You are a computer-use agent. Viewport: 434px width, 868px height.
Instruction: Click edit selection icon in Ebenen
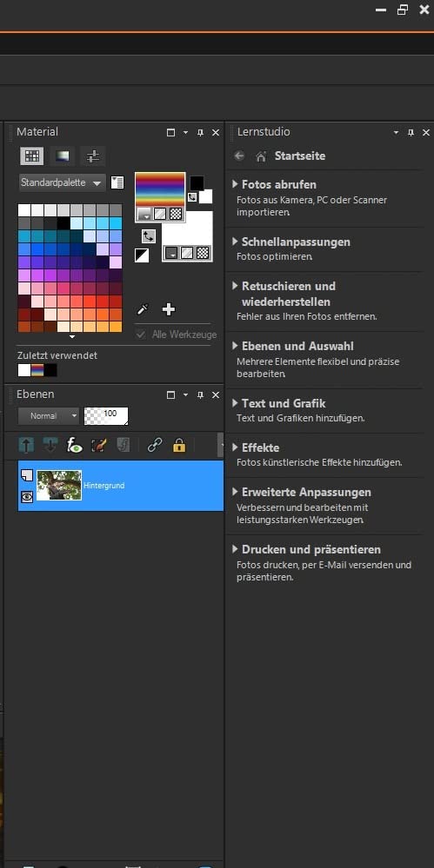tap(98, 445)
